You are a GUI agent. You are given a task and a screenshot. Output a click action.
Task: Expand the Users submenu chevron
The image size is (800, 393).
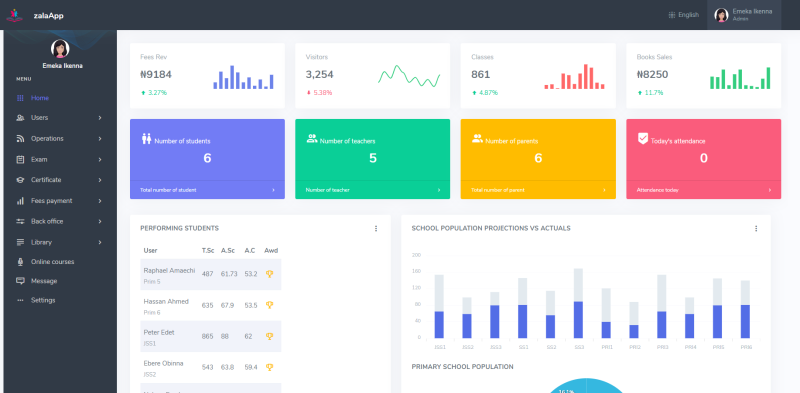[100, 118]
